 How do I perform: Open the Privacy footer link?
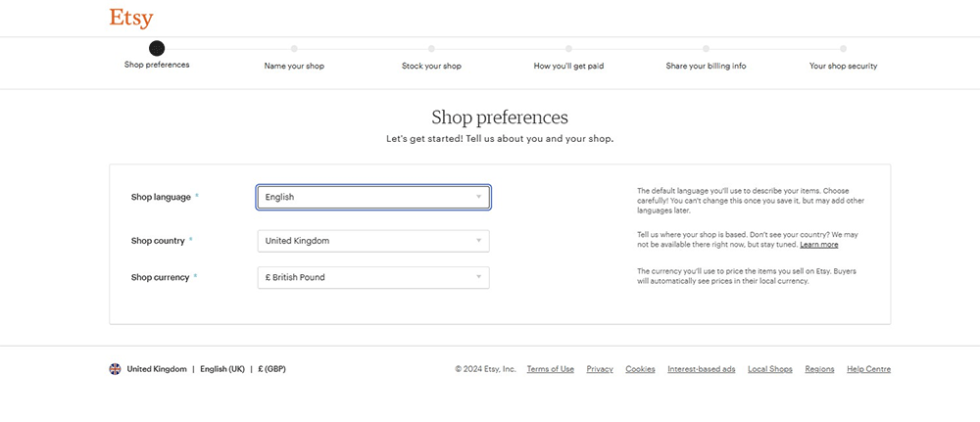click(600, 369)
